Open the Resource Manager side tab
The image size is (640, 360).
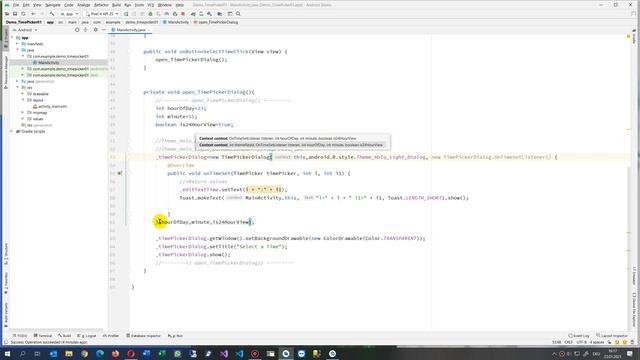(6, 73)
